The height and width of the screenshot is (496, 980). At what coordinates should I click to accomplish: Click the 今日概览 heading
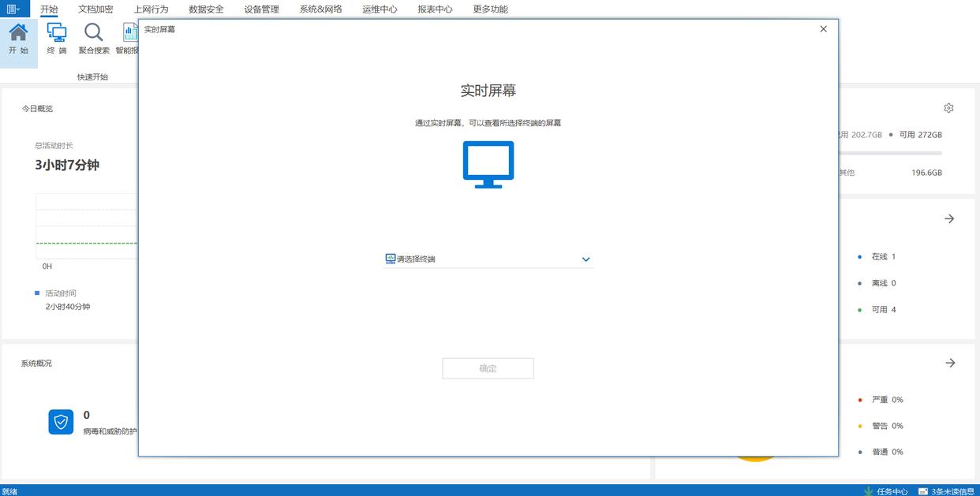click(x=37, y=109)
